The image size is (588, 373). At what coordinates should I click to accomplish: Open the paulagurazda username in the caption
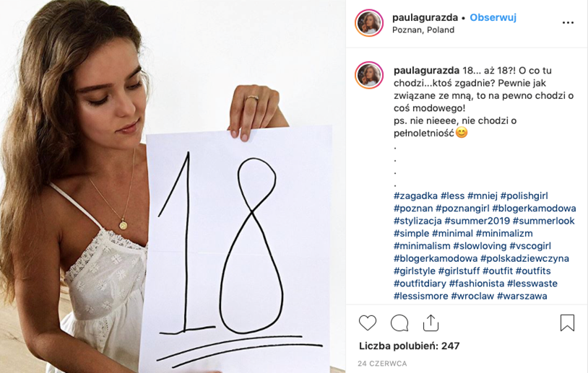[x=426, y=71]
